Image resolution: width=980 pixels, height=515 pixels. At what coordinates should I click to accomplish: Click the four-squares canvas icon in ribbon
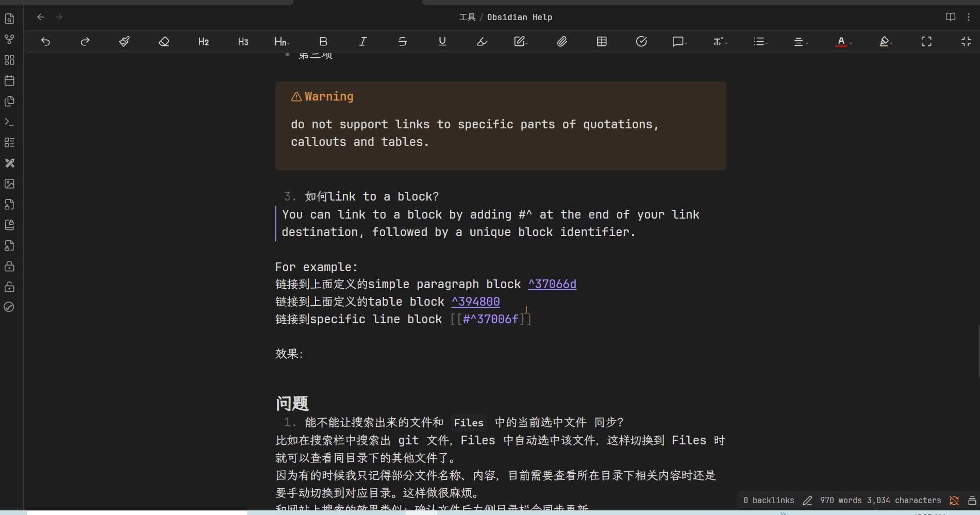pos(9,60)
